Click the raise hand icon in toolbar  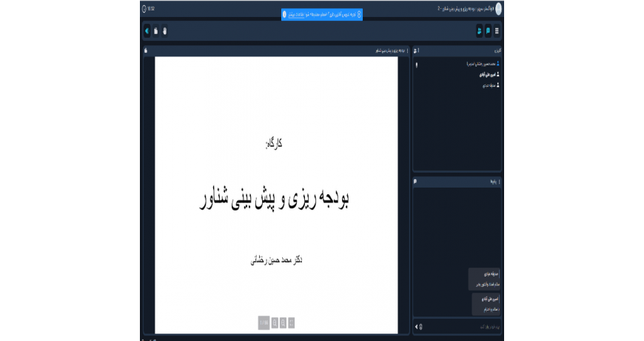(164, 31)
